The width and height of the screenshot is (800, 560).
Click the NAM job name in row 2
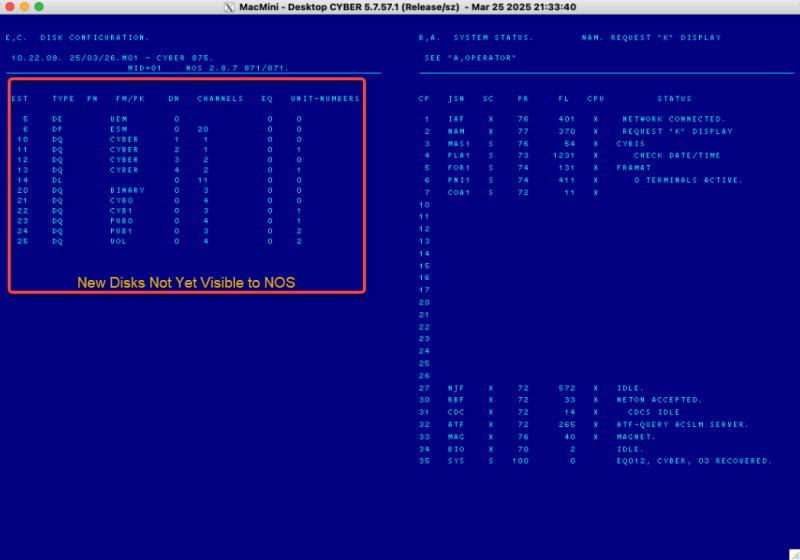(x=456, y=131)
